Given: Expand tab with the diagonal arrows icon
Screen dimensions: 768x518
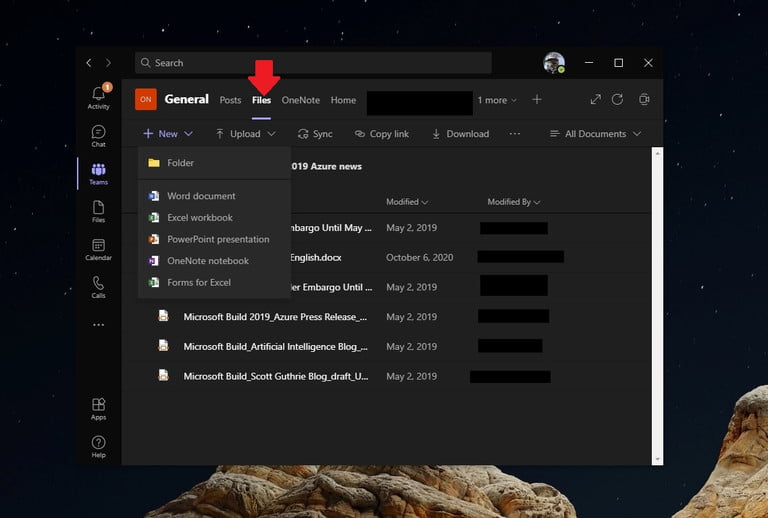Looking at the screenshot, I should coord(596,99).
